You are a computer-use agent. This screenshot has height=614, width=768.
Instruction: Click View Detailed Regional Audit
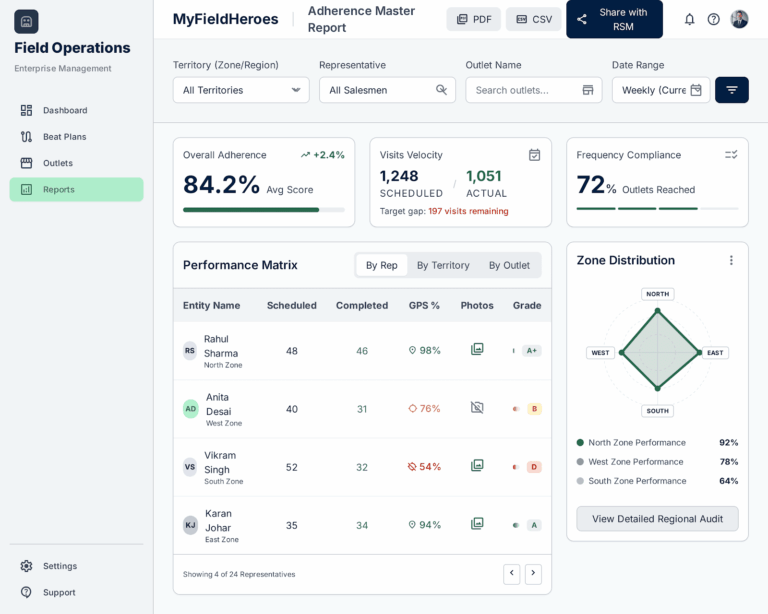click(x=657, y=519)
